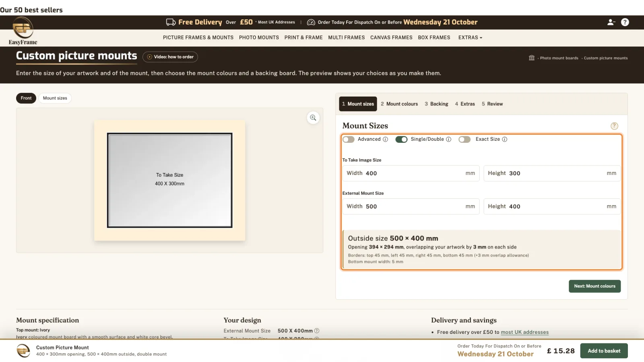The height and width of the screenshot is (362, 644).
Task: Show info for Advanced option
Action: [385, 139]
